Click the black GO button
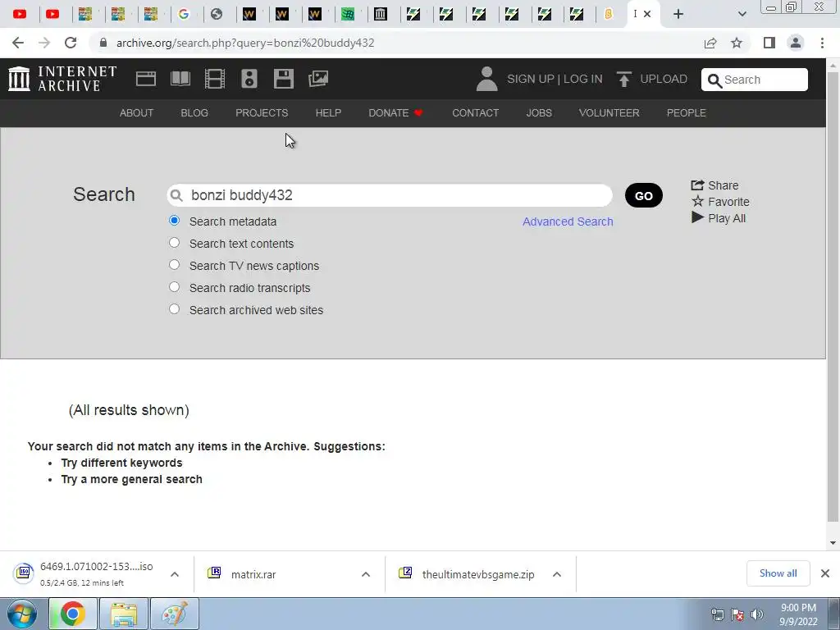Viewport: 840px width, 630px height. click(x=644, y=195)
